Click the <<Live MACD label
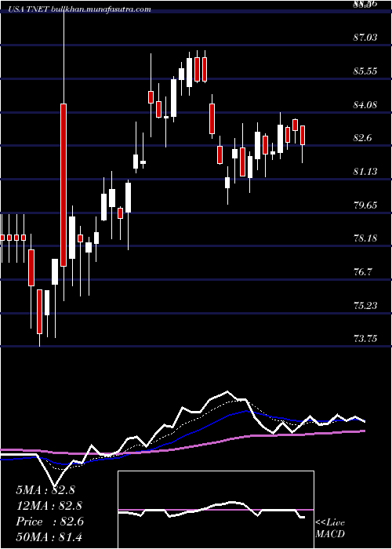392x549 pixels. click(x=330, y=528)
